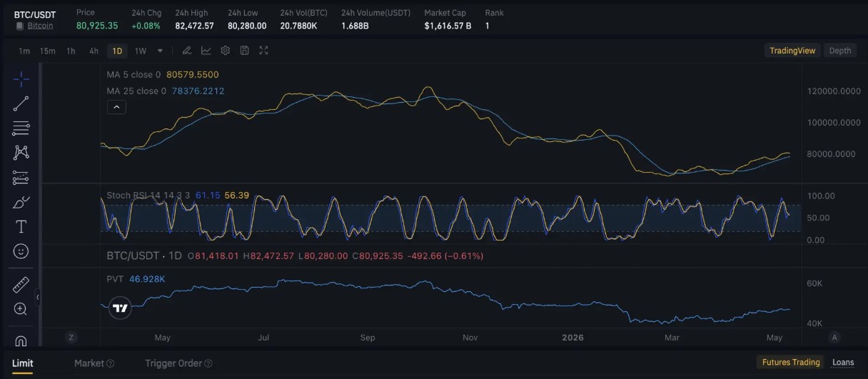Collapse the drawing toolbar side arrow

coord(37,298)
